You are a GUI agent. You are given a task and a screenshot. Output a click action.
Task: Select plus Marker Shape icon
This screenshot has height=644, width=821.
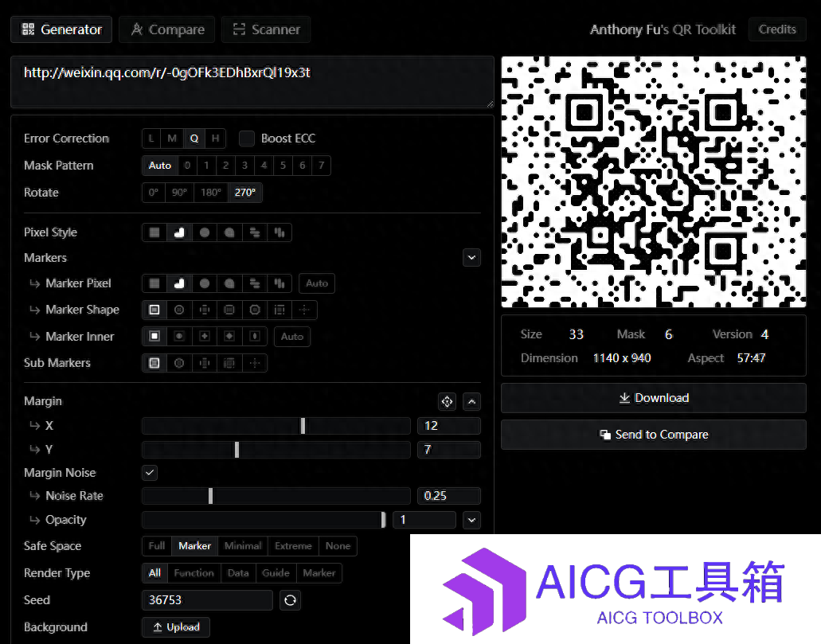coord(205,310)
